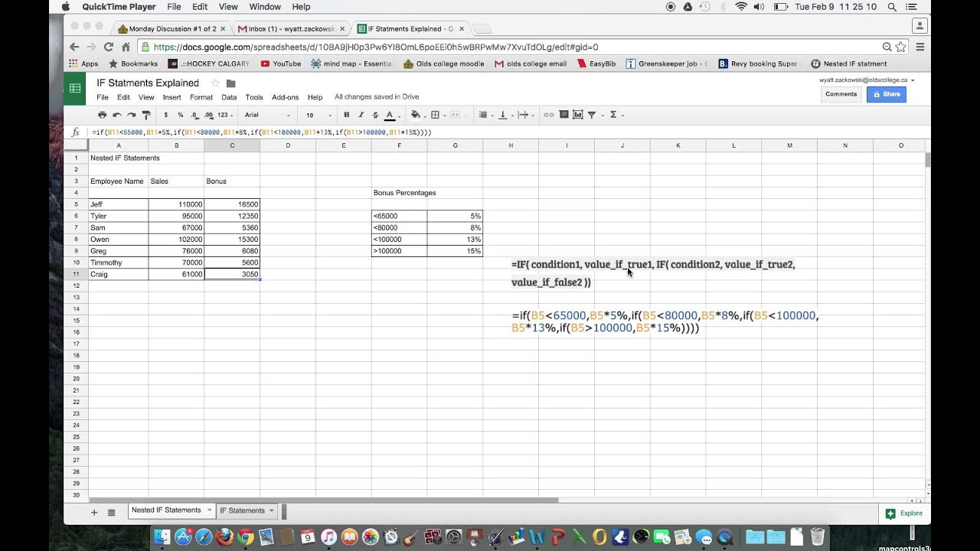Format as currency with dollar icon
Image resolution: width=980 pixels, height=551 pixels.
[x=165, y=115]
